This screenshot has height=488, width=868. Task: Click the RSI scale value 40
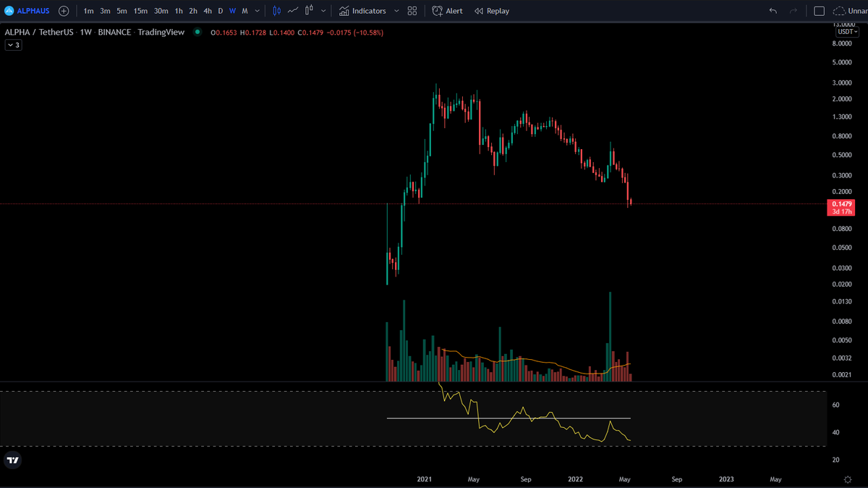pyautogui.click(x=835, y=432)
